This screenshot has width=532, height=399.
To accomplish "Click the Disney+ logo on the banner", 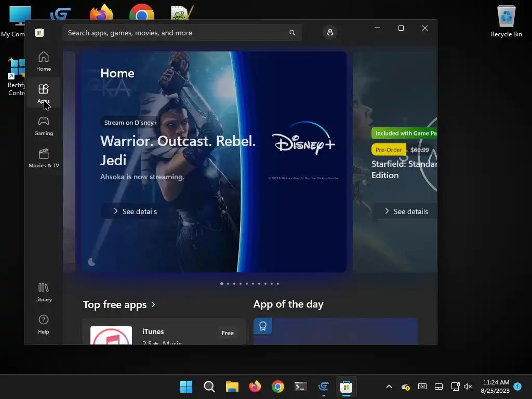I will click(303, 138).
